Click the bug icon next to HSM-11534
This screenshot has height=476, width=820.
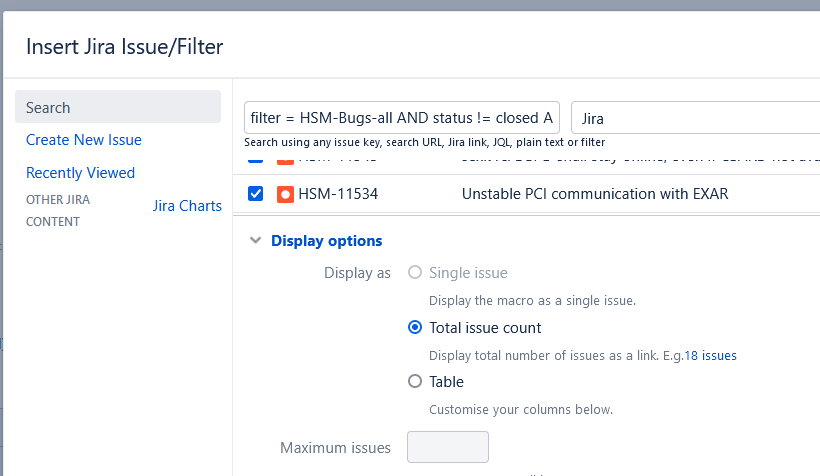click(x=285, y=195)
